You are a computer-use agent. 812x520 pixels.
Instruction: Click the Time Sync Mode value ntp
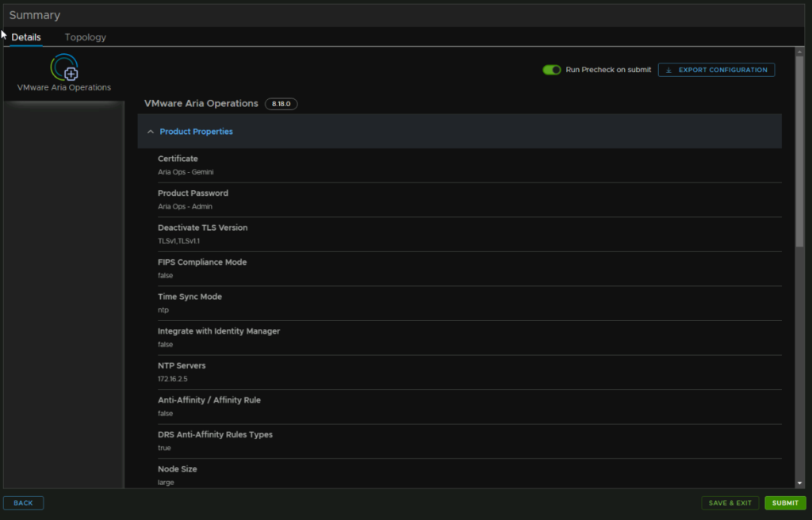click(x=163, y=310)
